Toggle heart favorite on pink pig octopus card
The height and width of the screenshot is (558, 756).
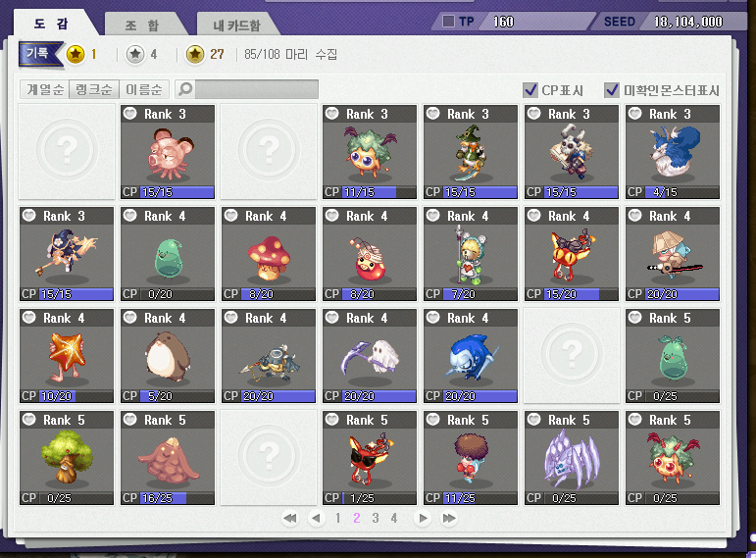point(130,114)
